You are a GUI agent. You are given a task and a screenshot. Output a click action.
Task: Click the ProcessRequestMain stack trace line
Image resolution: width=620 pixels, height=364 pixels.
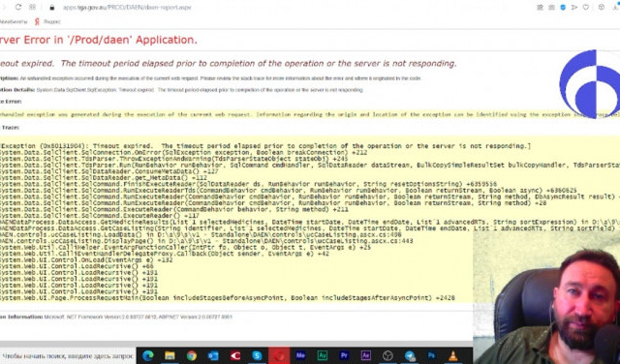[x=228, y=298]
